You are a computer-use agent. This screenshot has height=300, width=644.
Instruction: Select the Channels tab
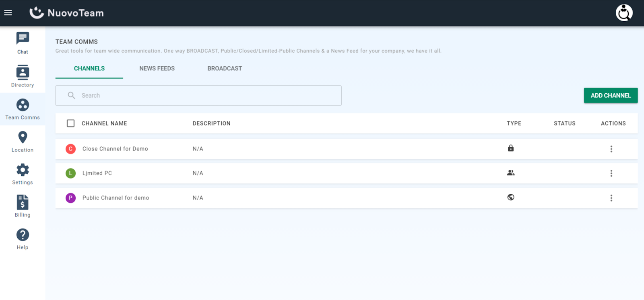(89, 69)
